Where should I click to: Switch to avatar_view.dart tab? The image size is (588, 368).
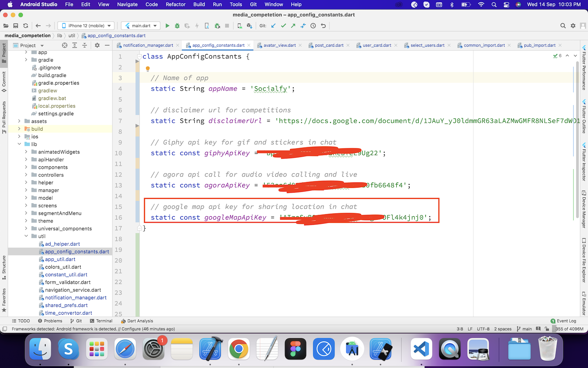coord(279,46)
